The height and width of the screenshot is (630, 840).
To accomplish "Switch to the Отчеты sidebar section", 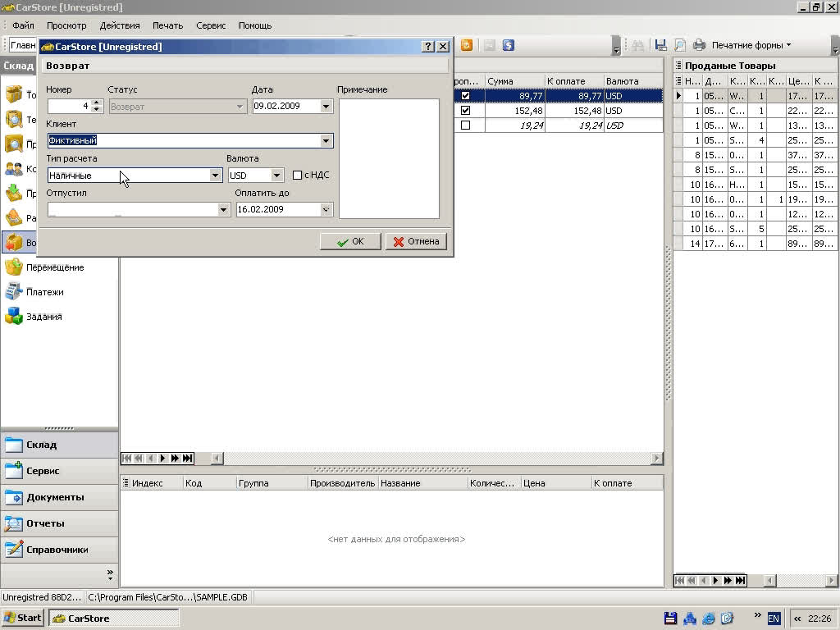I will [59, 523].
